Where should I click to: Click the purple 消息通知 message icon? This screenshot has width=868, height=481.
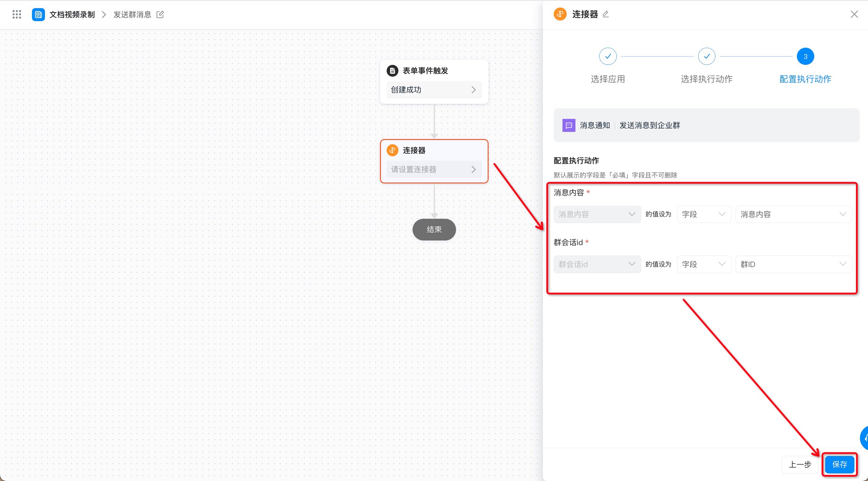coord(569,126)
